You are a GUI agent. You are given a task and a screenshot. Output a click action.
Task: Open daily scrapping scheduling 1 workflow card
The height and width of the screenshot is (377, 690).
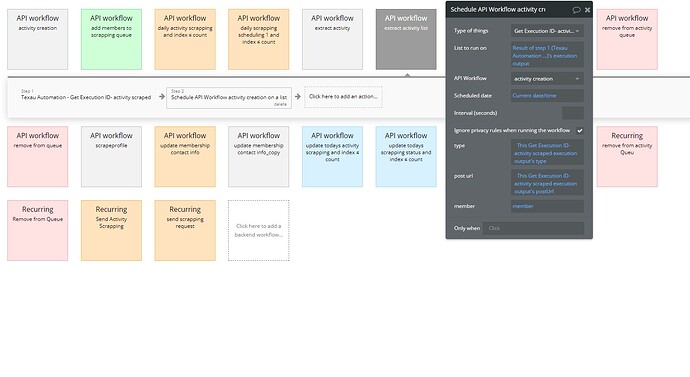(x=259, y=39)
